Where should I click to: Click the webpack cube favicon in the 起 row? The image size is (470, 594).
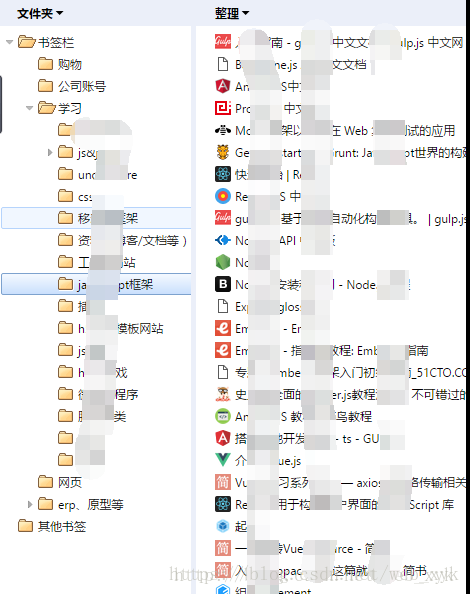pyautogui.click(x=223, y=526)
